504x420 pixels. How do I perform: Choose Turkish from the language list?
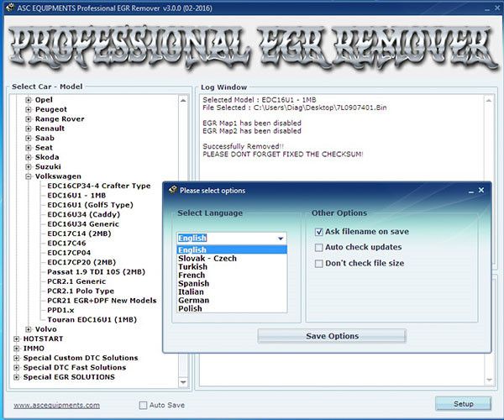pyautogui.click(x=193, y=269)
